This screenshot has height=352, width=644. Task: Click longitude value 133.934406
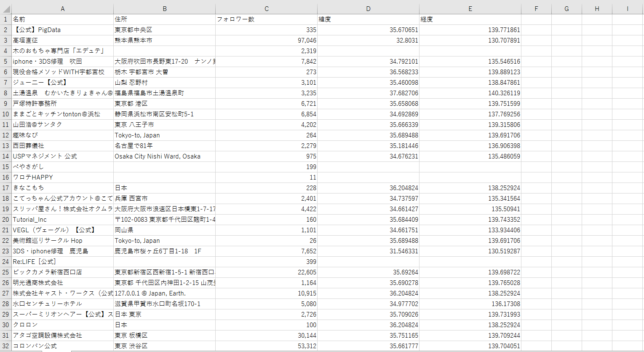(470, 230)
